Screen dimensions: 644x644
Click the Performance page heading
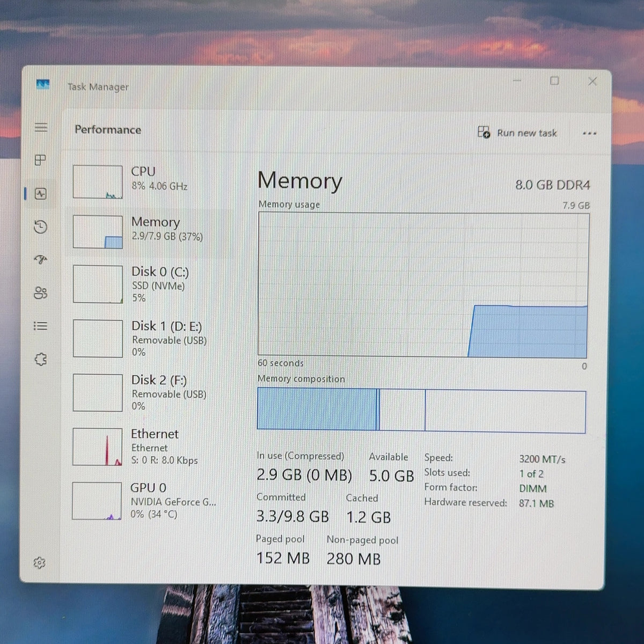tap(108, 130)
